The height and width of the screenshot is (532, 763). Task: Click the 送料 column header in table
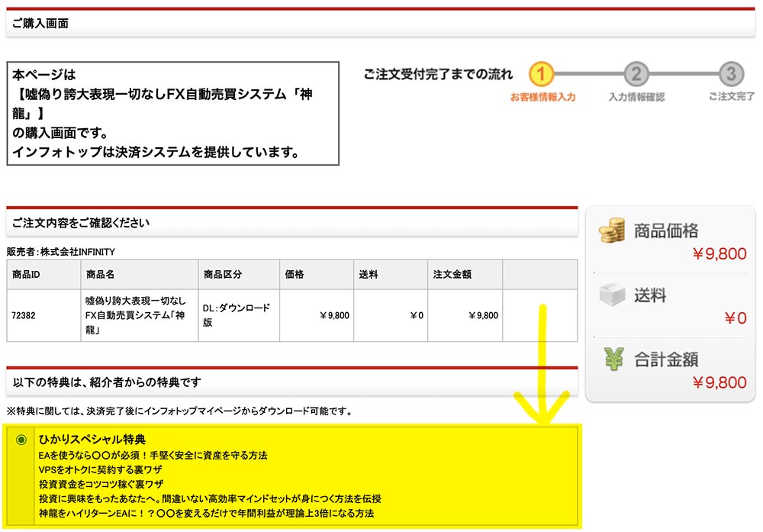click(391, 275)
